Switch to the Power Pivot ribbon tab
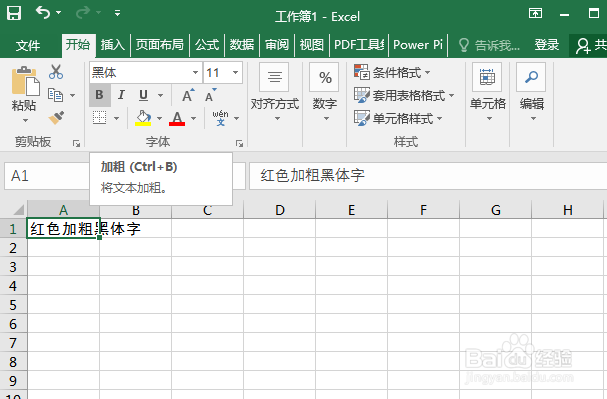The width and height of the screenshot is (607, 399). point(418,45)
